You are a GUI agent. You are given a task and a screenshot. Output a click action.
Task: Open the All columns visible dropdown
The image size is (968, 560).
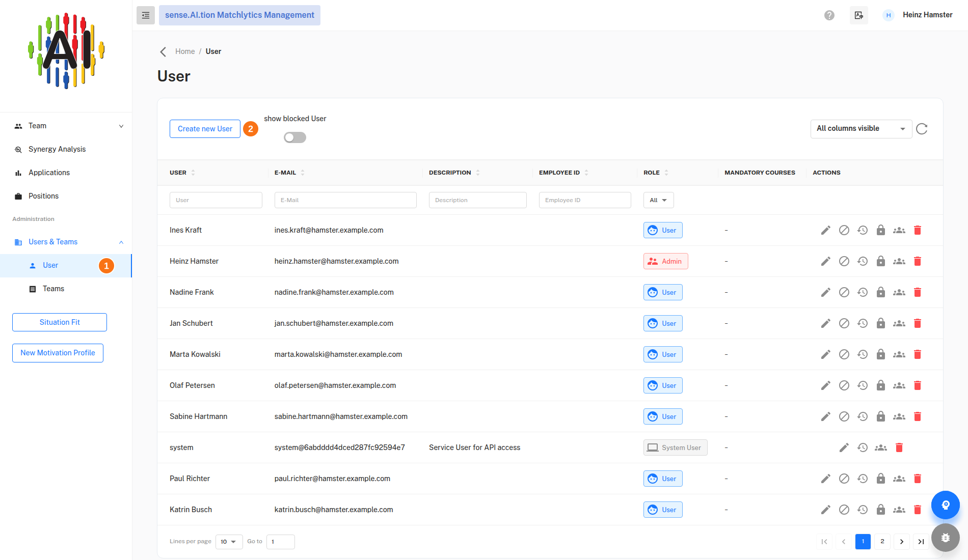(861, 129)
